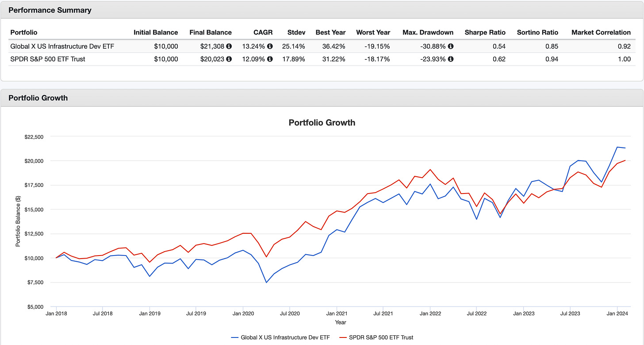This screenshot has height=345, width=644.
Task: Select the Sortino Ratio column header
Action: coord(537,32)
